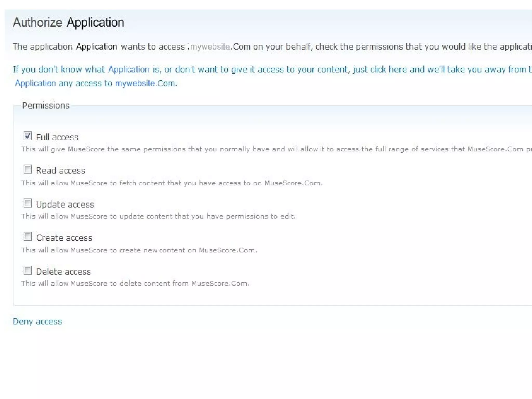Select the 'Delete access' label text
This screenshot has width=532, height=399.
pos(63,271)
